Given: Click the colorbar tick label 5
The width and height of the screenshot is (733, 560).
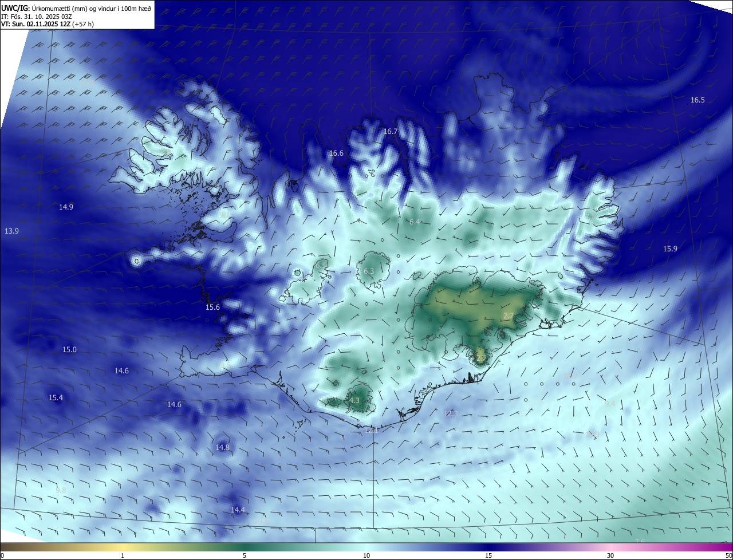Looking at the screenshot, I should pos(245,556).
